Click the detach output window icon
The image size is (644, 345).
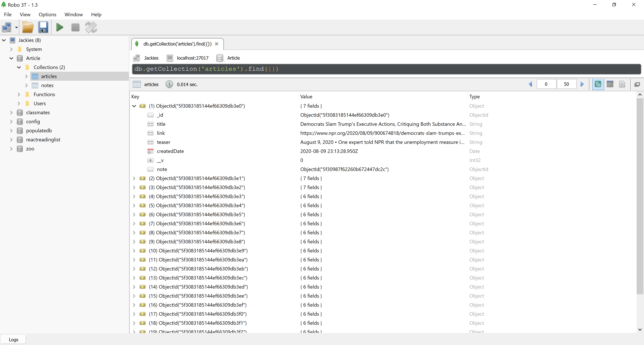pyautogui.click(x=637, y=84)
